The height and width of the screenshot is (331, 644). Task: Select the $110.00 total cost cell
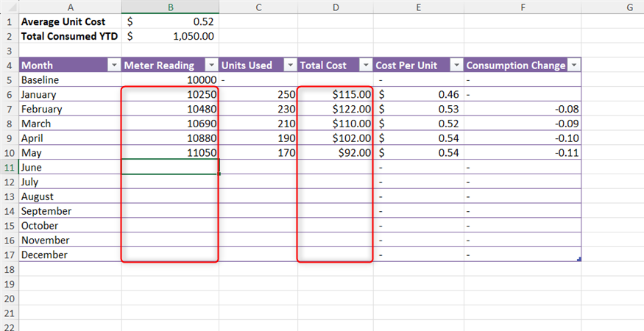pyautogui.click(x=336, y=124)
